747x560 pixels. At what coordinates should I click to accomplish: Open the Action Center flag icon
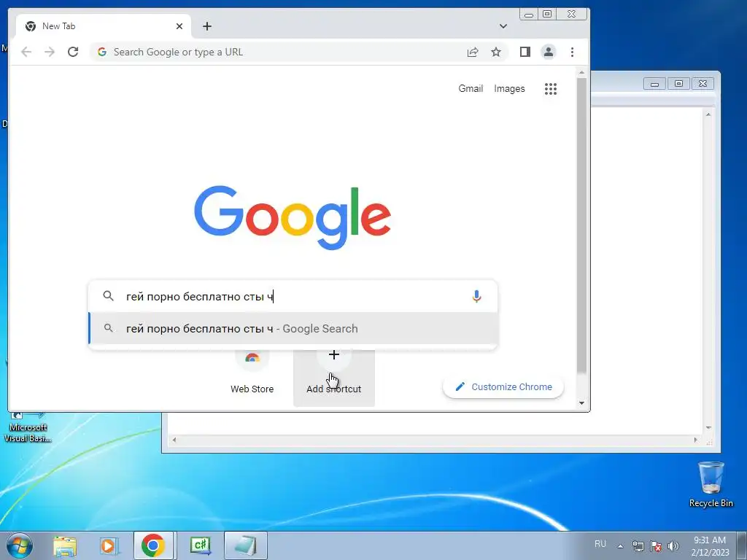click(x=656, y=546)
